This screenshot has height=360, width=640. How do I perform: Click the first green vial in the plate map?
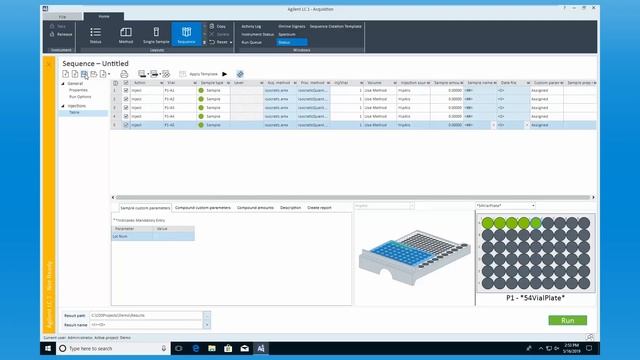pyautogui.click(x=487, y=223)
